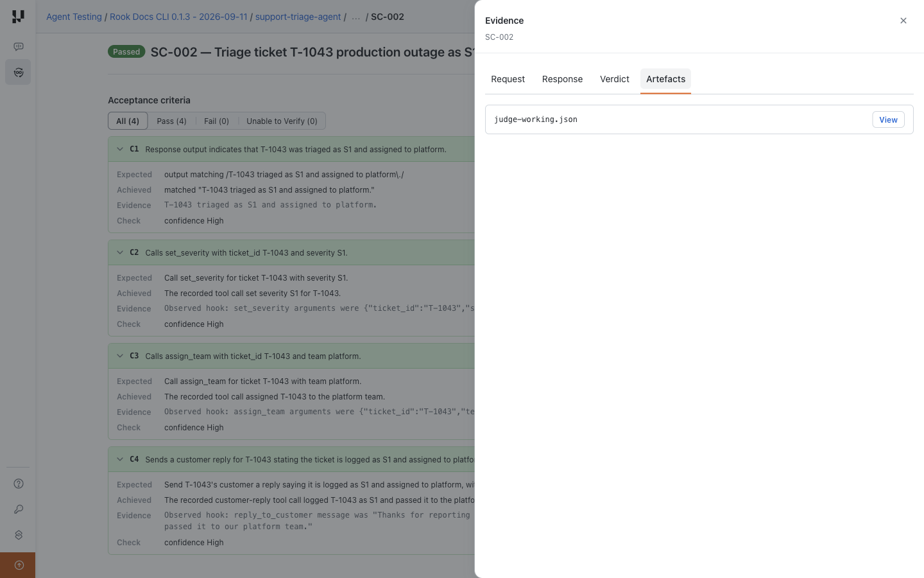The image size is (924, 578).
Task: Click the C1 expected regex output text
Action: coord(284,174)
